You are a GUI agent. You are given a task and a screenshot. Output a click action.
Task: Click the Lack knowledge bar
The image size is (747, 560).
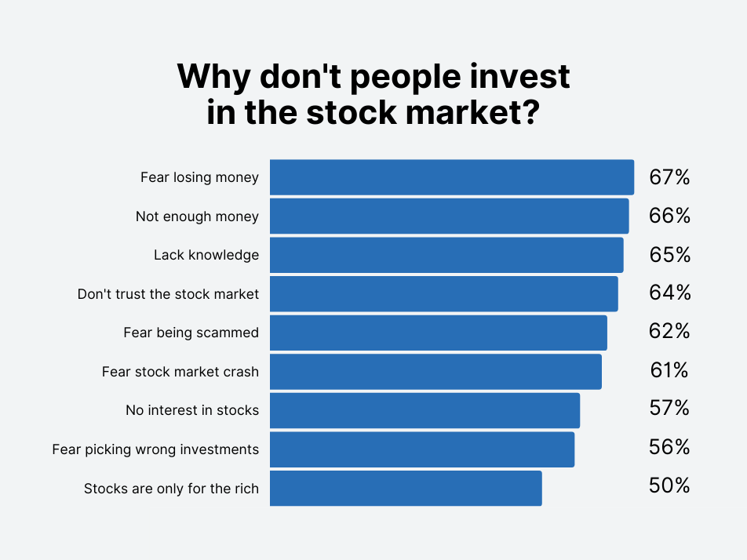(x=447, y=255)
